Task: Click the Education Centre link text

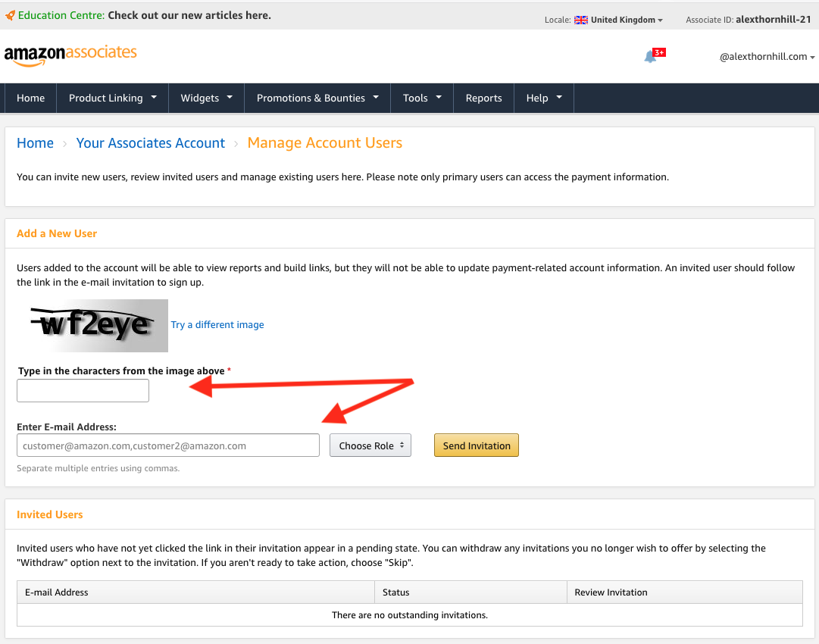Action: click(61, 15)
